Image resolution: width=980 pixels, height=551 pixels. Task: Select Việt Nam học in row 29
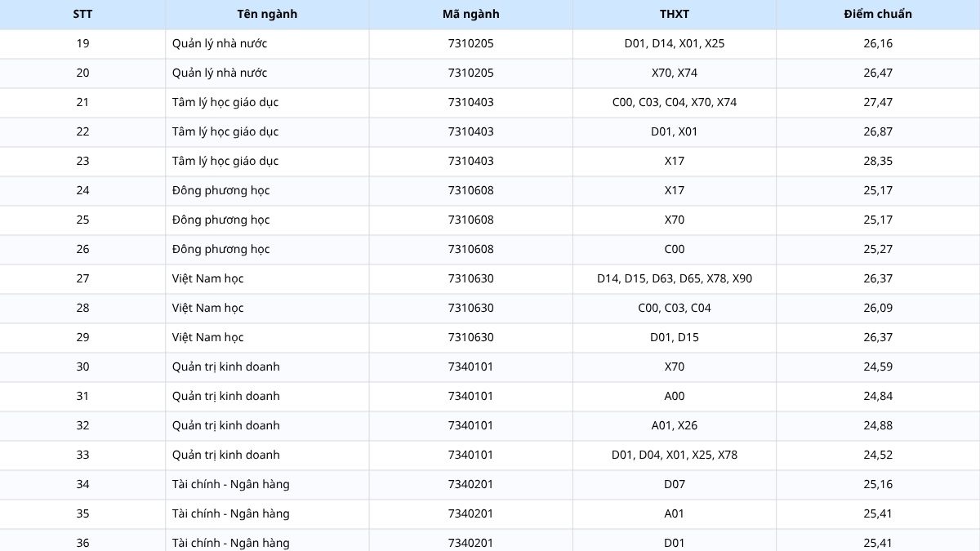(207, 337)
